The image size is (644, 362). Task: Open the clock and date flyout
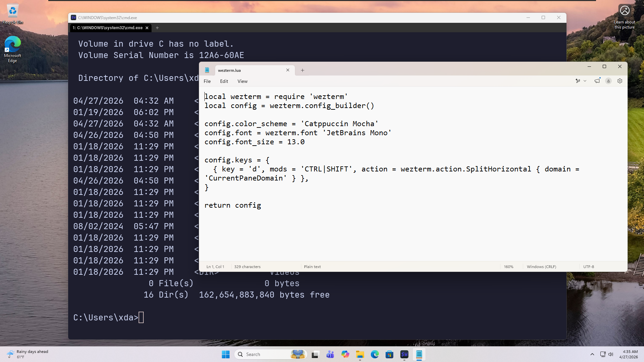point(629,354)
